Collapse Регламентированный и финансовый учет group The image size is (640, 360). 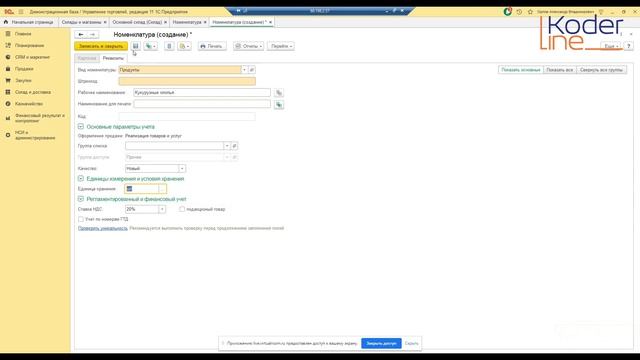point(81,199)
